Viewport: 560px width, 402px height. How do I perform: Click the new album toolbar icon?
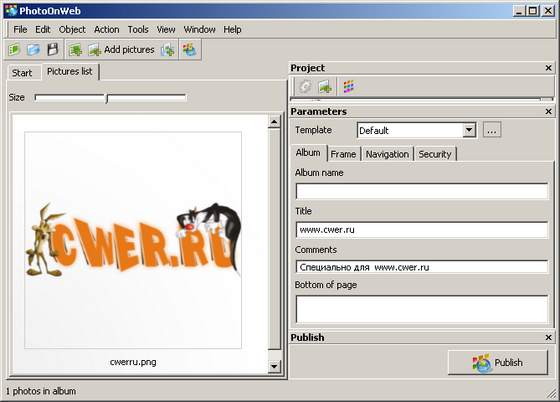[14, 50]
